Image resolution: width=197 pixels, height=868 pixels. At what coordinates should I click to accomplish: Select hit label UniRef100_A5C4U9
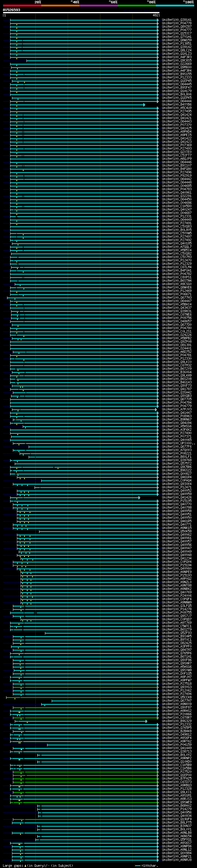click(177, 108)
